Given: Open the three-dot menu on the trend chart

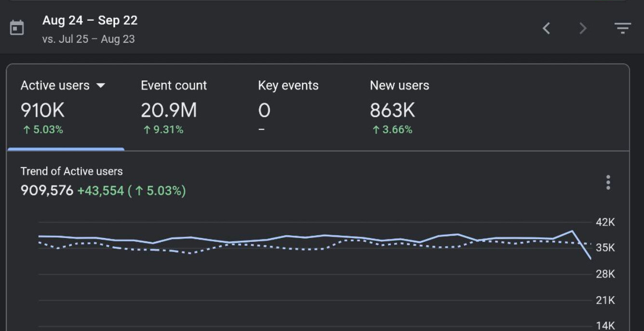Looking at the screenshot, I should [608, 183].
